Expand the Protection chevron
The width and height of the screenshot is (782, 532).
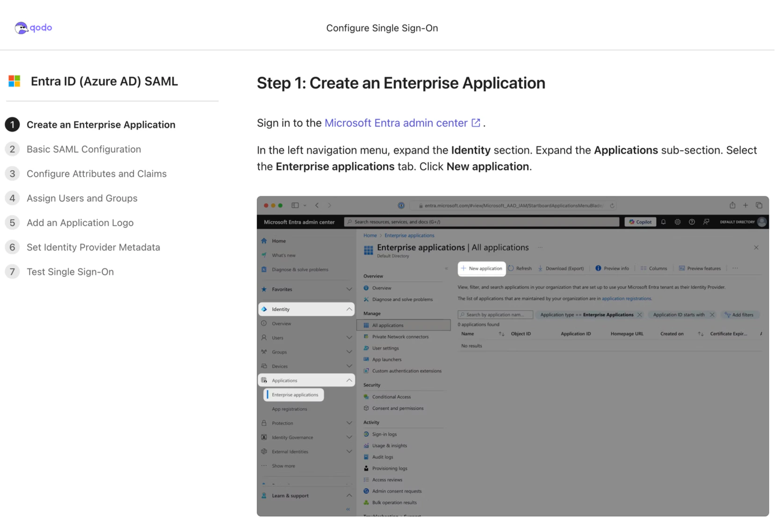349,424
